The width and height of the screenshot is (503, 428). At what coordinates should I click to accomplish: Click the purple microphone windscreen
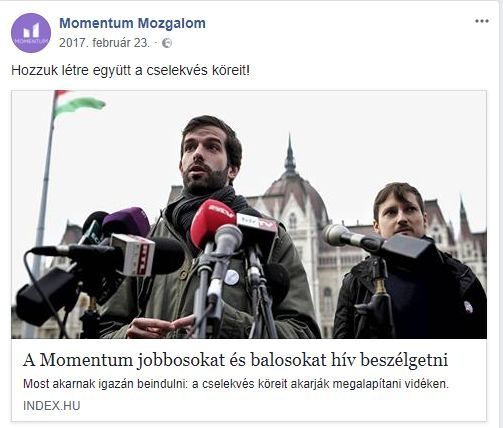(x=126, y=222)
